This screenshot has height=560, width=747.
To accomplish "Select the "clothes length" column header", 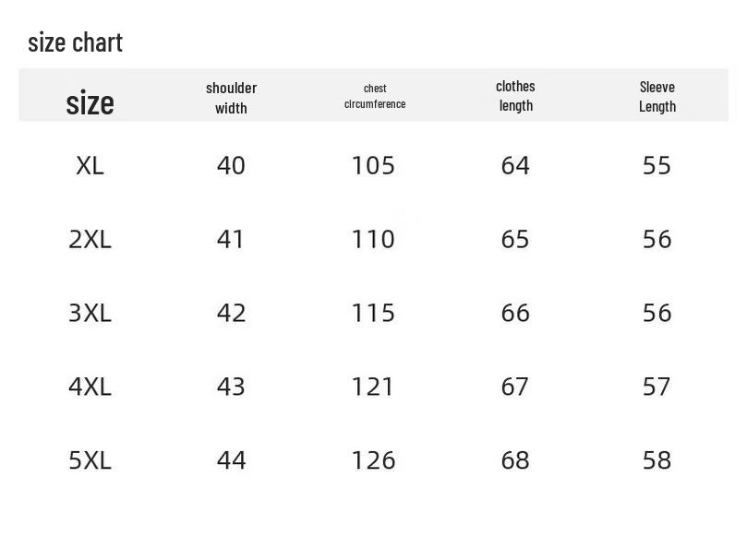I will (515, 96).
